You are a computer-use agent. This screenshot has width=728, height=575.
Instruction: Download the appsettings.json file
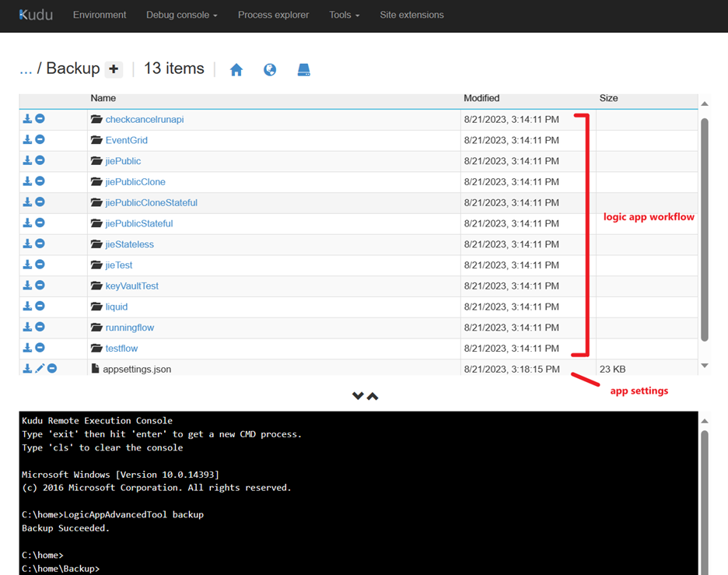27,368
